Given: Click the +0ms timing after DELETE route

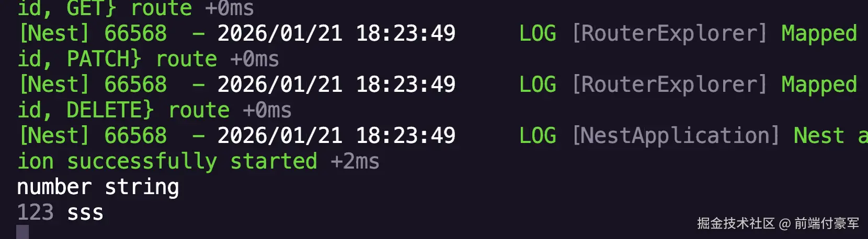Looking at the screenshot, I should click(267, 110).
